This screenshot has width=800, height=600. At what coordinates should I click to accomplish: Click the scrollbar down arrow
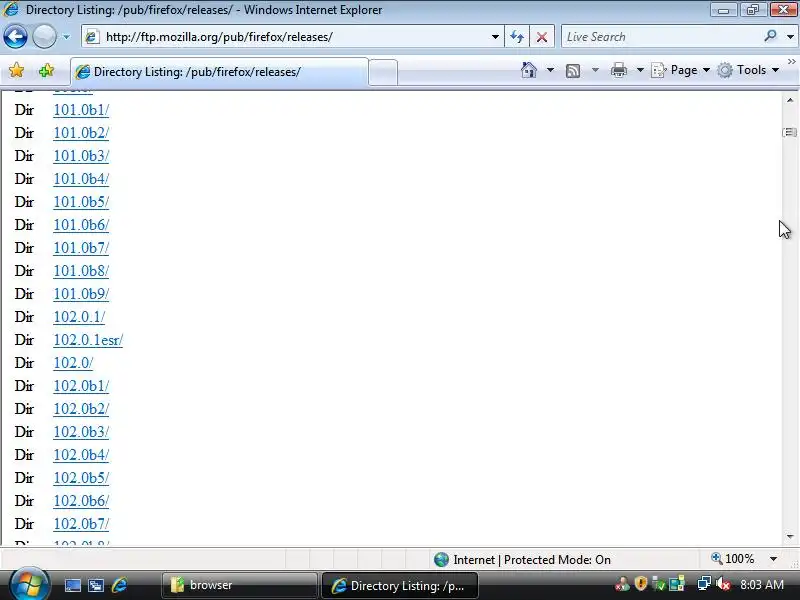coord(790,536)
